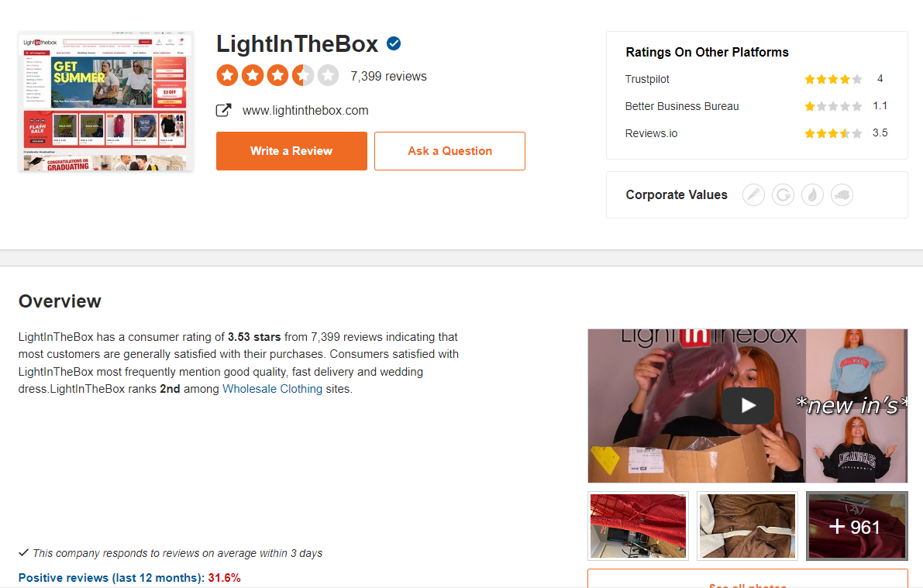Follow the Wholesale Clothing category link
Viewport: 923px width, 588px height.
point(273,389)
